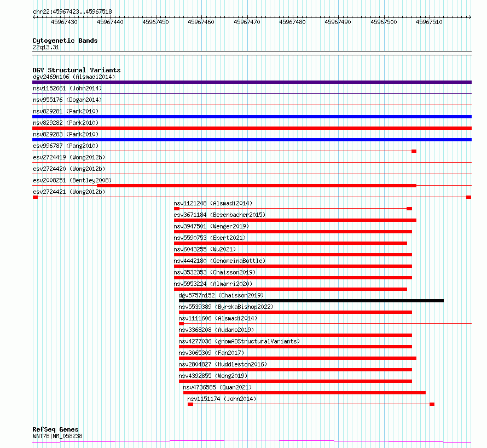Open esv996787 (Pang2010) variant details
Image resolution: width=487 pixels, height=448 pixels.
pos(66,146)
